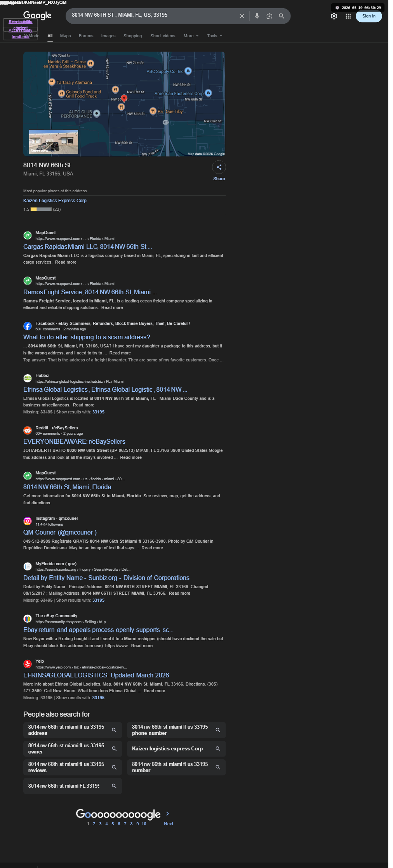This screenshot has height=868, width=393.
Task: Click the red map pin marker
Action: coord(124,99)
